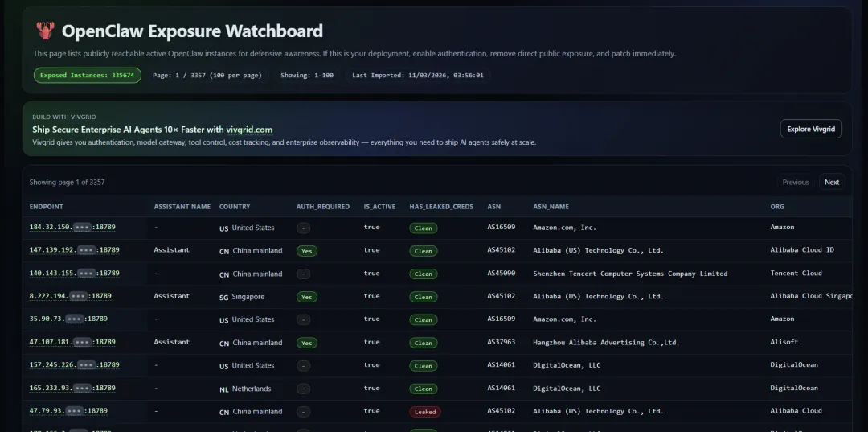Viewport: 868px width, 432px height.
Task: Click the lobster logo icon in header
Action: [x=44, y=31]
